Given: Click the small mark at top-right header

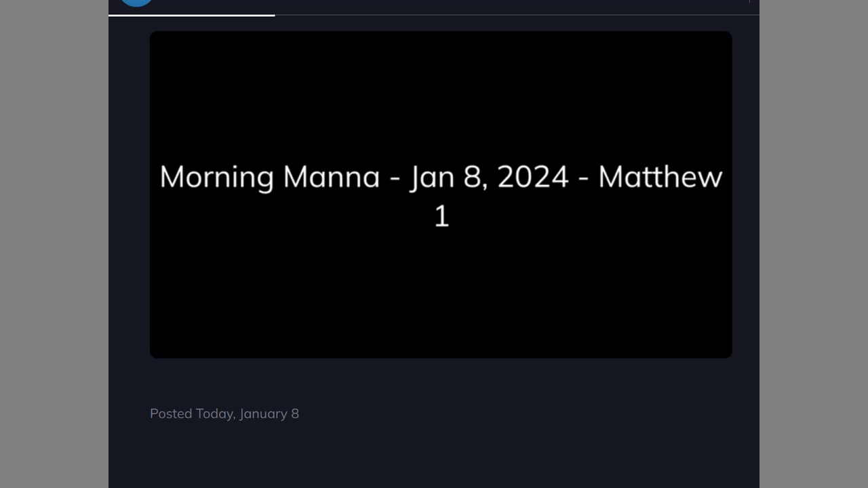Looking at the screenshot, I should coord(749,1).
